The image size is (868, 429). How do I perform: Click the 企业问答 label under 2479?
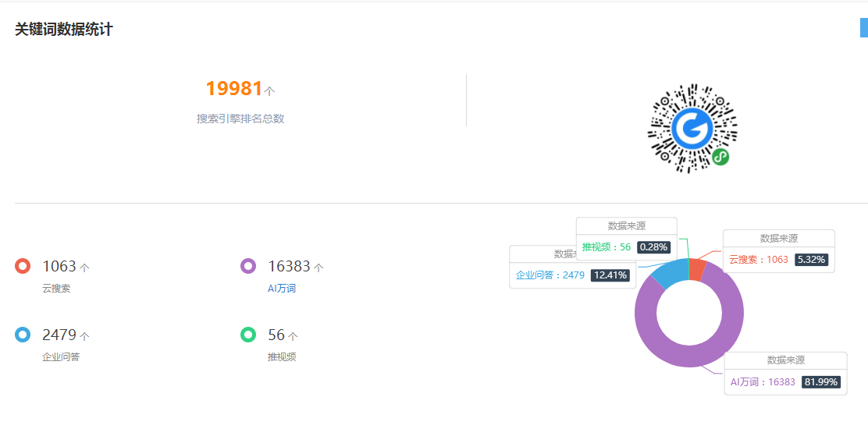tap(61, 357)
